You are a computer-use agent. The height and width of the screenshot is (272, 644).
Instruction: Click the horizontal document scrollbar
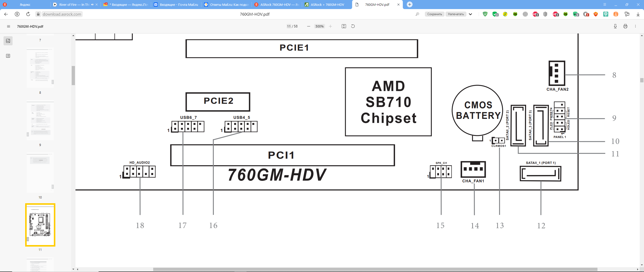[x=375, y=269]
